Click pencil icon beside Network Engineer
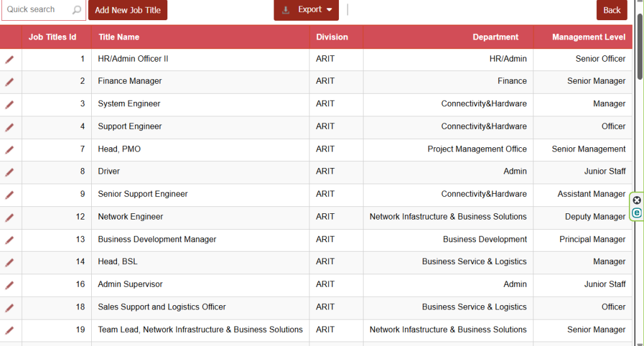This screenshot has height=346, width=644. [x=9, y=217]
